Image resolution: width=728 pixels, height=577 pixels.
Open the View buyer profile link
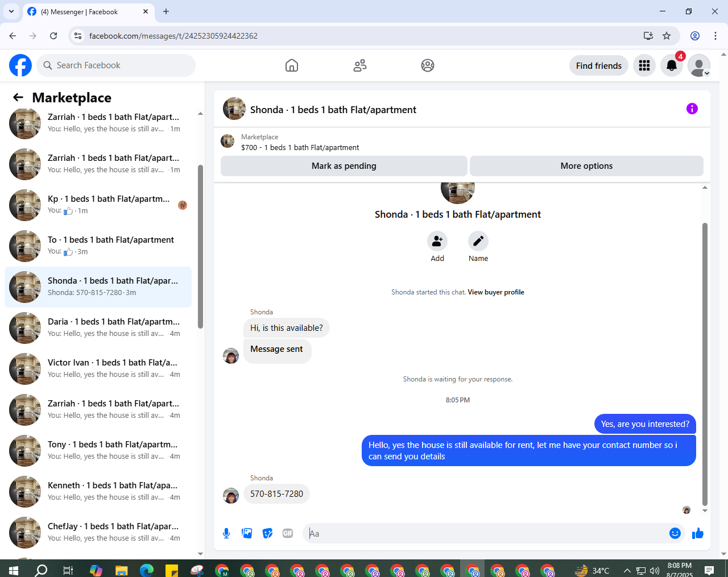pos(496,292)
